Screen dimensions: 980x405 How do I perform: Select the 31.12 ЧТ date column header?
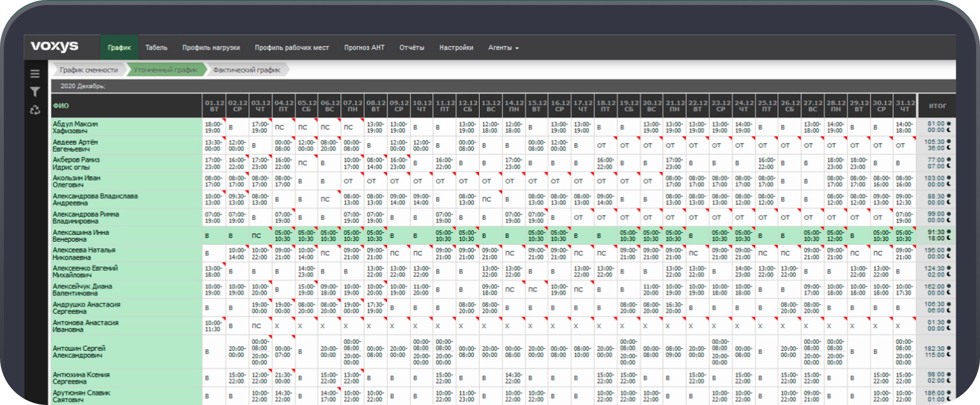(905, 106)
